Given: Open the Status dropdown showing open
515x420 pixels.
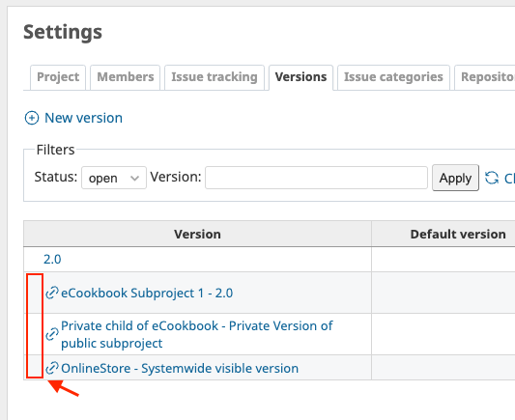Looking at the screenshot, I should 114,178.
